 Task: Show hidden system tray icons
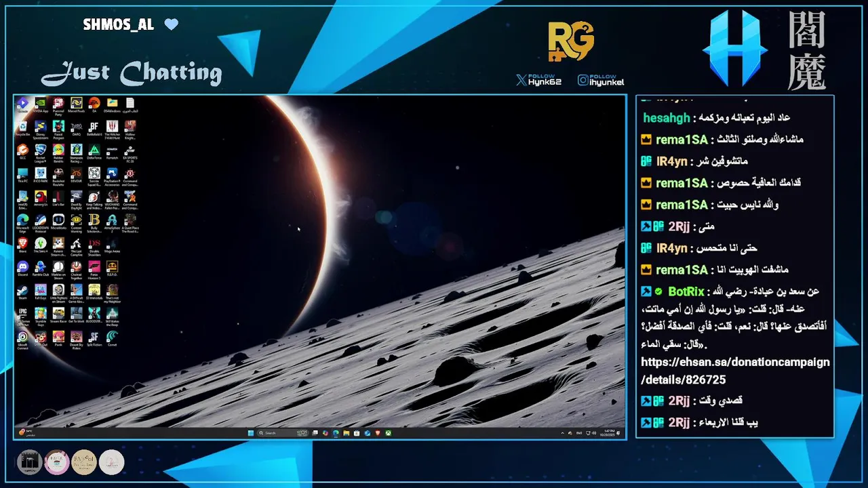(562, 433)
